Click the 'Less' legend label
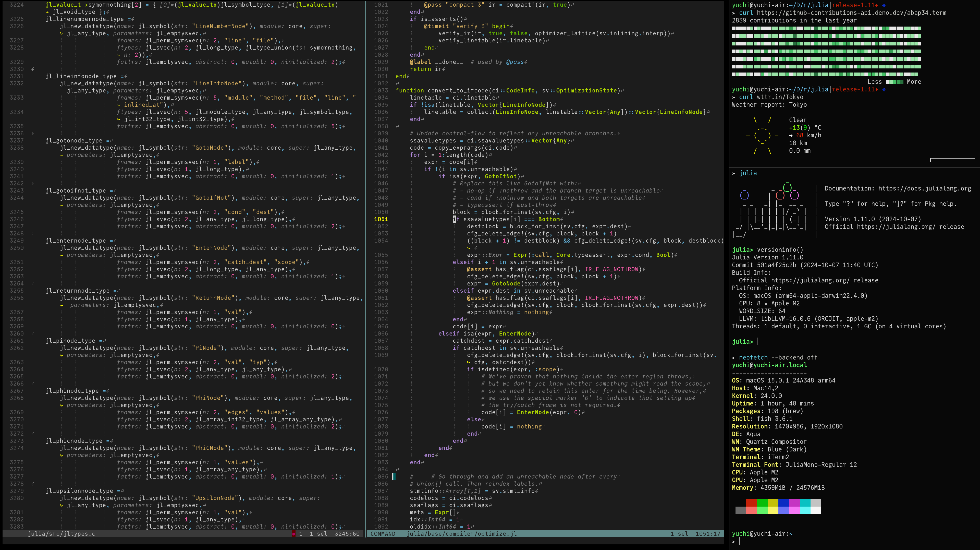The height and width of the screenshot is (550, 980). click(875, 82)
